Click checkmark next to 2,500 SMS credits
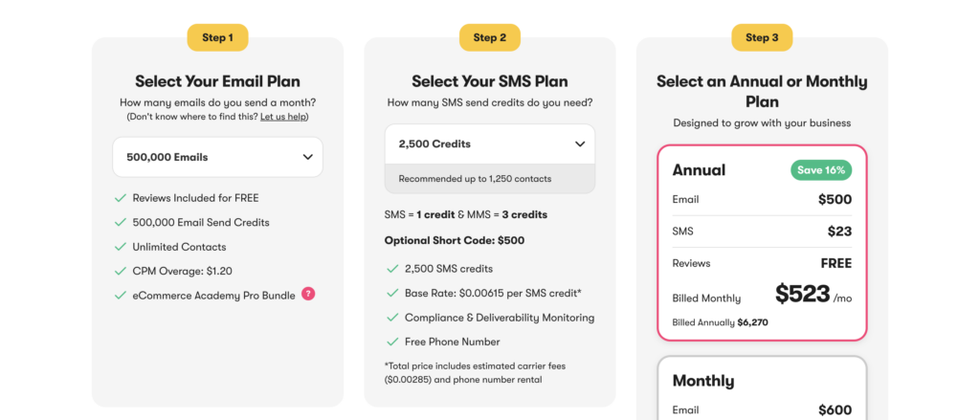980x420 pixels. point(391,269)
